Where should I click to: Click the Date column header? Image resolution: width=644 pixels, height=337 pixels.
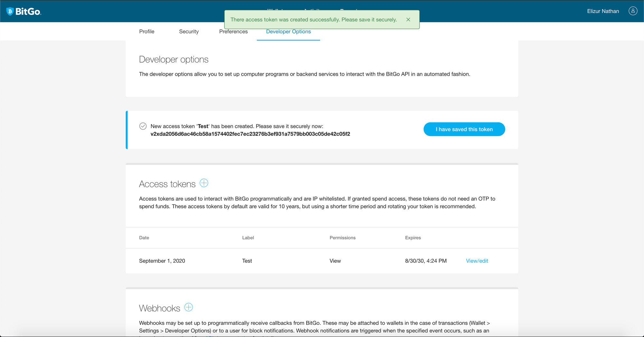pyautogui.click(x=144, y=238)
